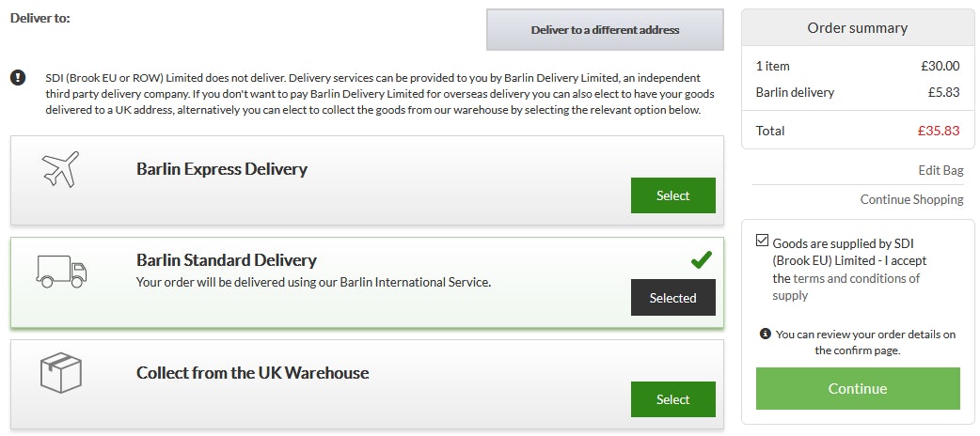980x436 pixels.
Task: Click the Order summary header
Action: click(857, 28)
